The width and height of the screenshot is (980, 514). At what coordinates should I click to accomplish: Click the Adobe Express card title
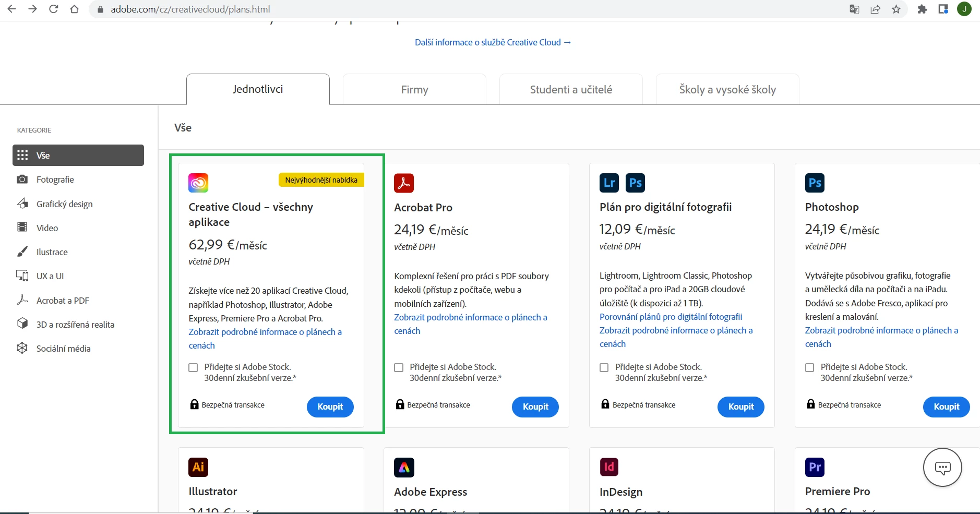click(431, 492)
